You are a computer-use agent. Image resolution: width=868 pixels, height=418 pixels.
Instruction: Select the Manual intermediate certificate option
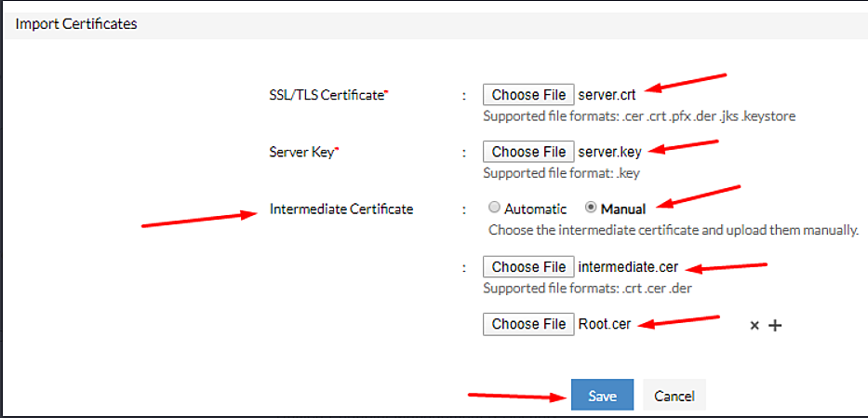[590, 208]
